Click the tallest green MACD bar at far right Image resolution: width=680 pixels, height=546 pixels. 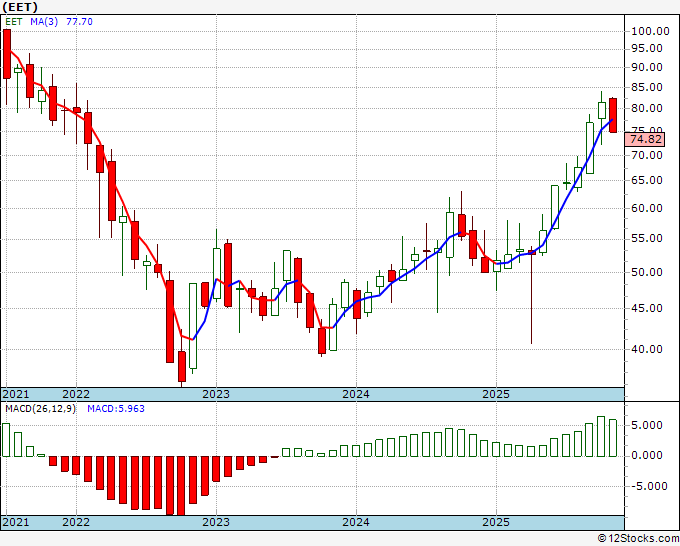[601, 436]
